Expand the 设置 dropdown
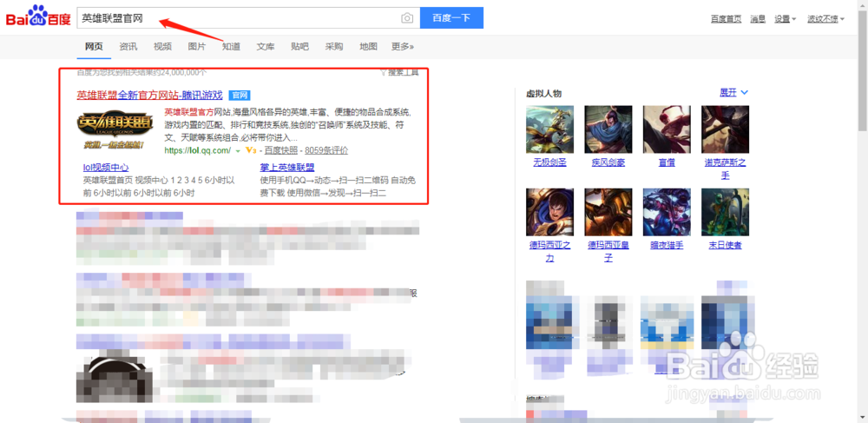868x423 pixels. 785,19
